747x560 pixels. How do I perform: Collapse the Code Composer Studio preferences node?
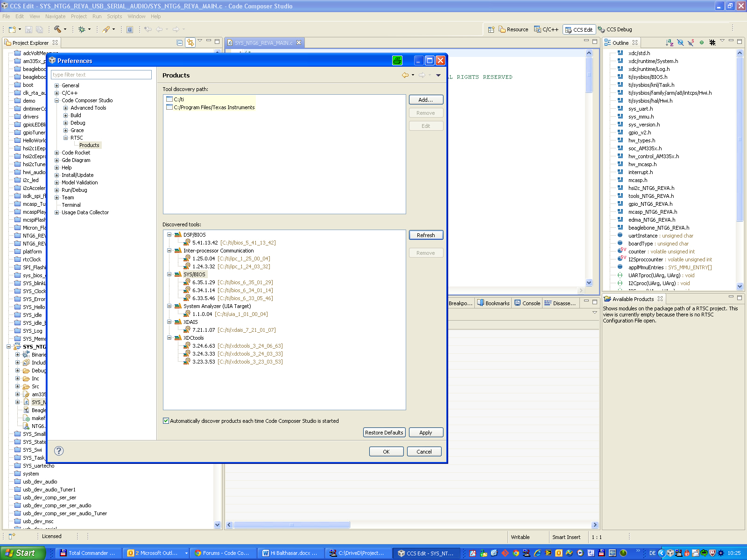57,100
